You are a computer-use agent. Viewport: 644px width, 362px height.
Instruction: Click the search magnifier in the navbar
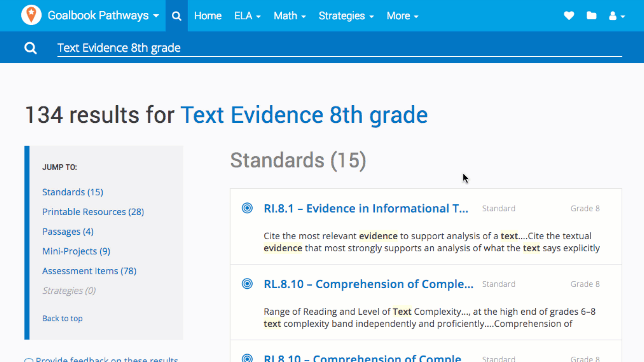pyautogui.click(x=176, y=16)
